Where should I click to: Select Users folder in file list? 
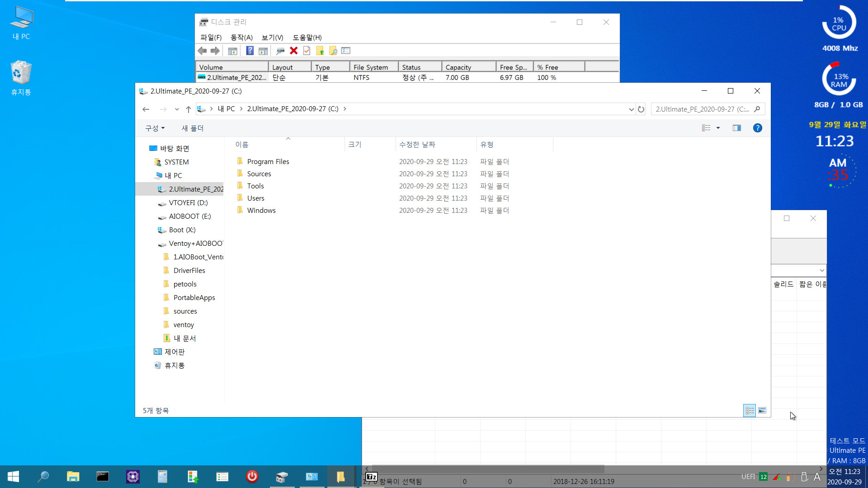tap(256, 198)
